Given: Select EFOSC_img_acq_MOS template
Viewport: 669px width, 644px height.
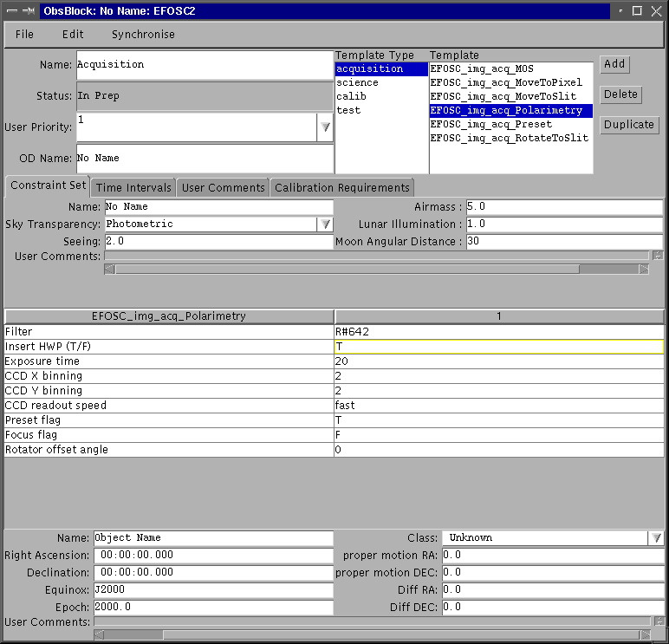Looking at the screenshot, I should (510, 69).
